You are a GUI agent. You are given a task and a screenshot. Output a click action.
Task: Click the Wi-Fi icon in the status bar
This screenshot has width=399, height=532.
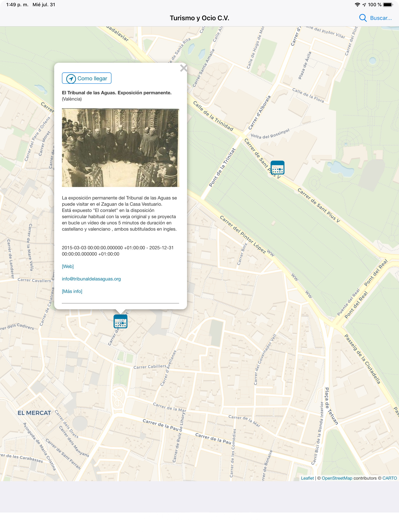357,4
